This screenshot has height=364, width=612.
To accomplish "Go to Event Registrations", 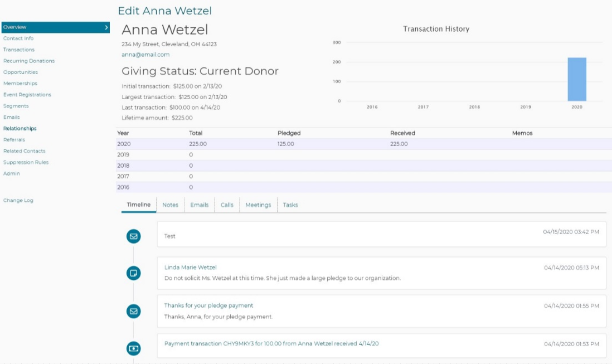I will [27, 95].
